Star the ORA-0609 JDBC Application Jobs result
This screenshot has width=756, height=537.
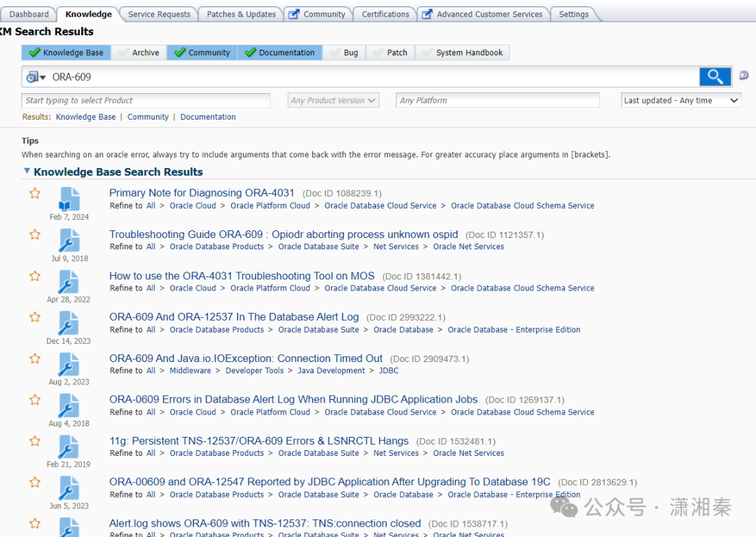pyautogui.click(x=35, y=400)
